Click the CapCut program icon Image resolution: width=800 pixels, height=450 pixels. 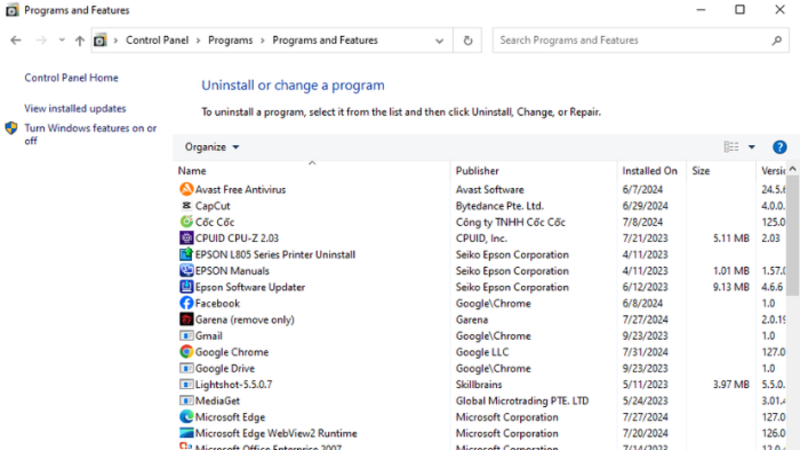coord(186,206)
